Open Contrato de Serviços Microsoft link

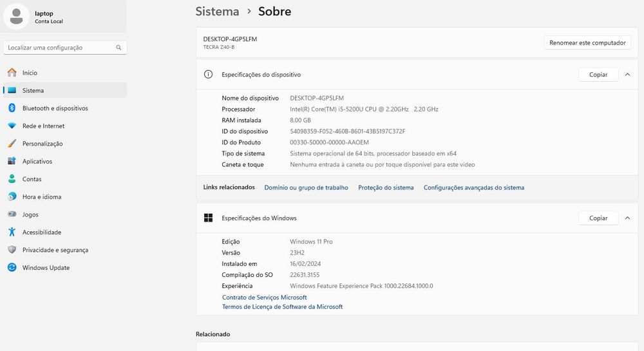[x=265, y=297]
